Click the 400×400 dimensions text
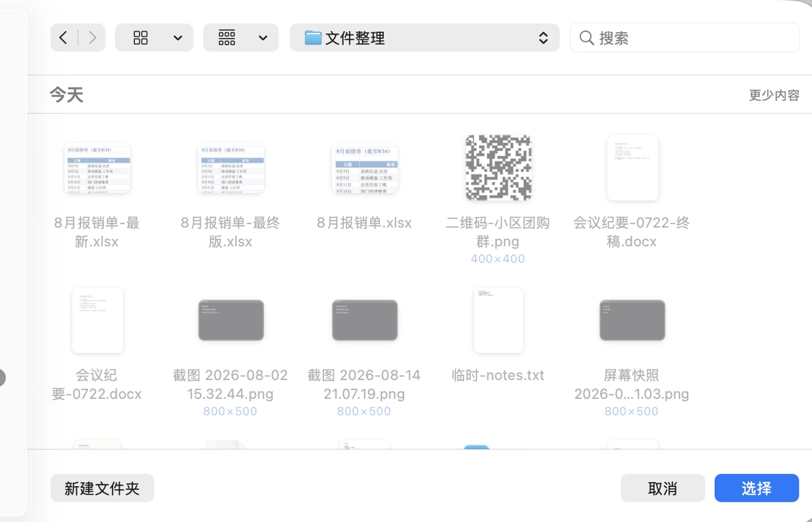Viewport: 812px width, 522px height. [x=498, y=259]
